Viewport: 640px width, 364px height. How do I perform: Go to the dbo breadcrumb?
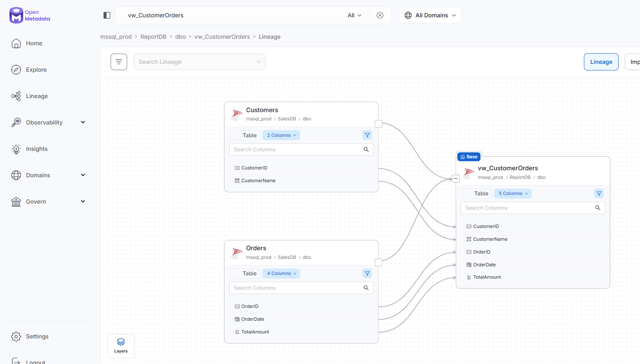tap(180, 37)
